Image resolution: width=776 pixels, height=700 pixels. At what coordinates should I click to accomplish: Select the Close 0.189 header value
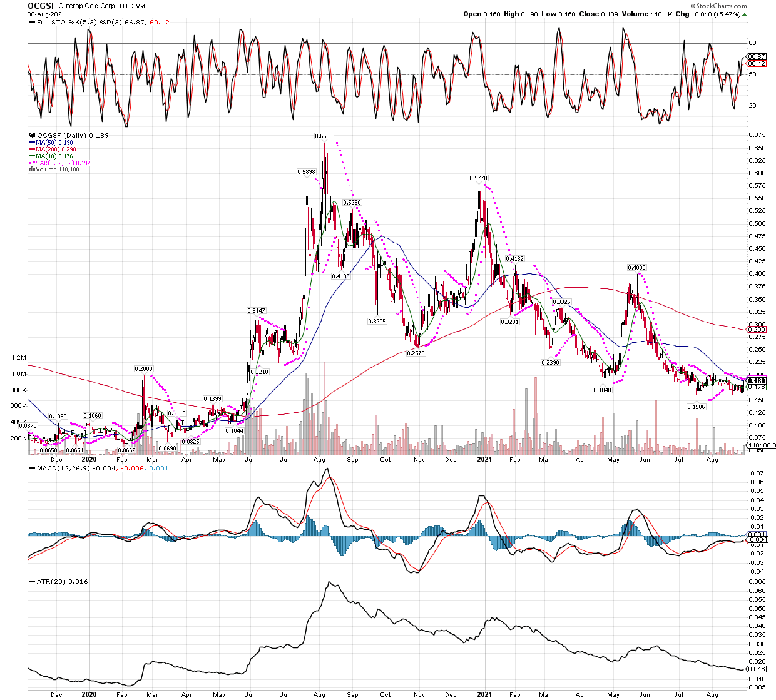(x=599, y=14)
